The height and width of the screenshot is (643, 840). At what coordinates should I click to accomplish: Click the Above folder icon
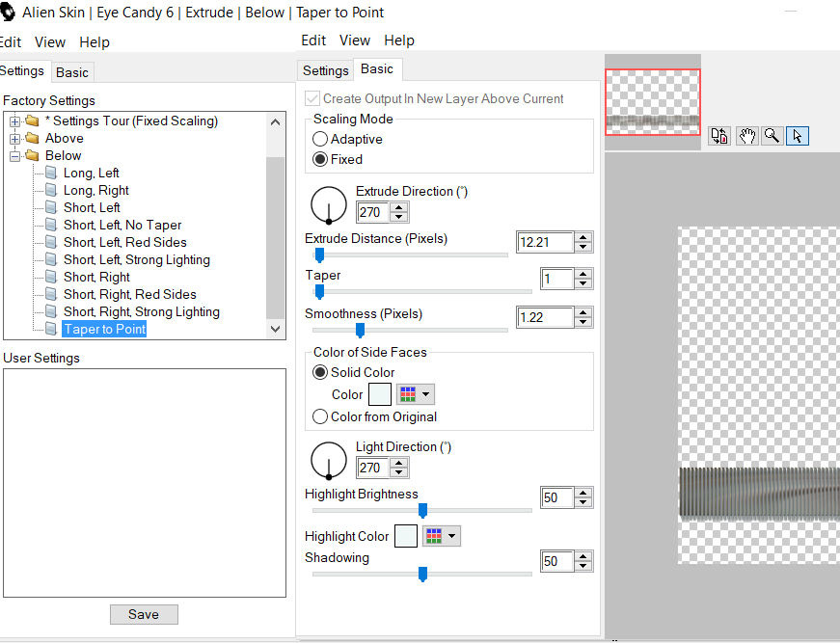(x=33, y=138)
